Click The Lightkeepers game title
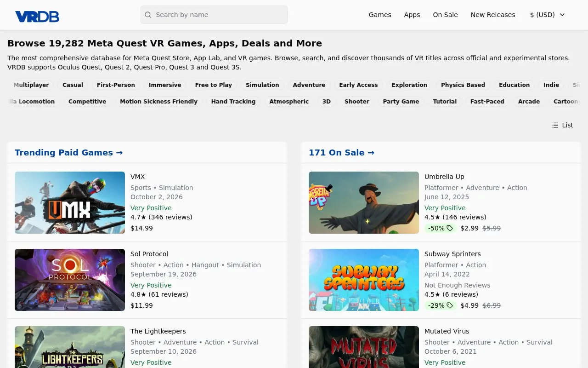The height and width of the screenshot is (368, 588). (x=158, y=331)
